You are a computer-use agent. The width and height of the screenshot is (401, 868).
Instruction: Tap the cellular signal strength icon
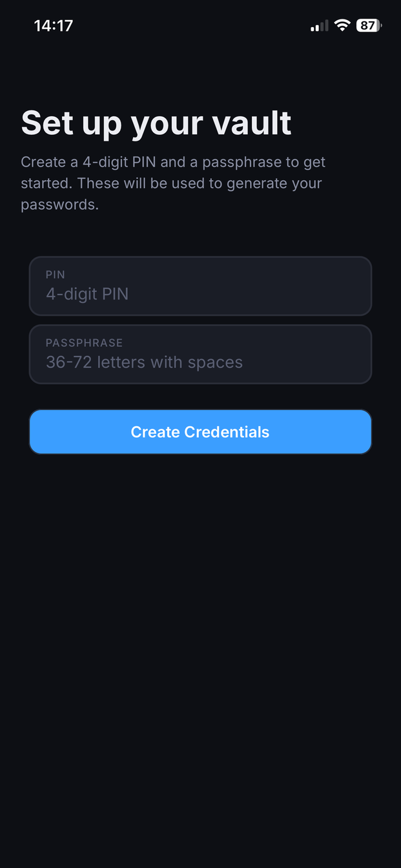coord(319,26)
